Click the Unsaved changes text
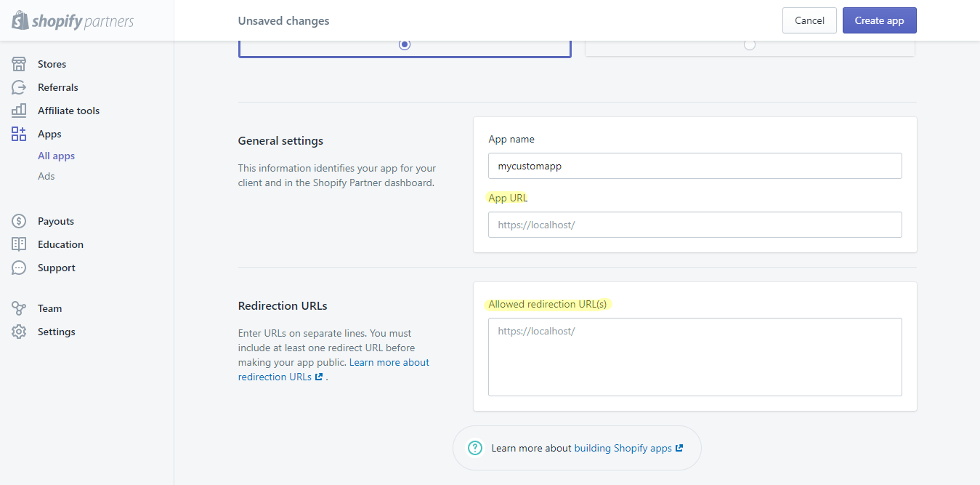Viewport: 980px width, 485px height. click(284, 21)
